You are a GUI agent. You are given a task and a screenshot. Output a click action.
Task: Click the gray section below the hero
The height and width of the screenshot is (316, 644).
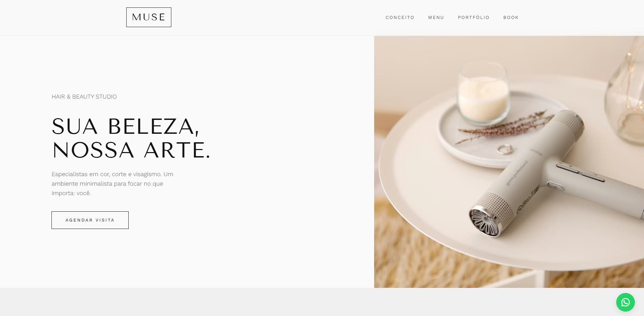pos(322,302)
